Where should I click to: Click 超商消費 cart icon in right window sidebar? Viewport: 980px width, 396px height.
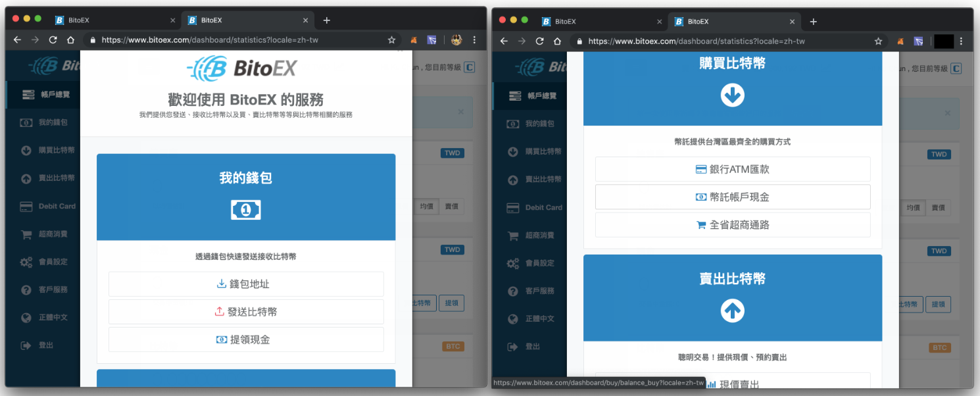pyautogui.click(x=513, y=235)
